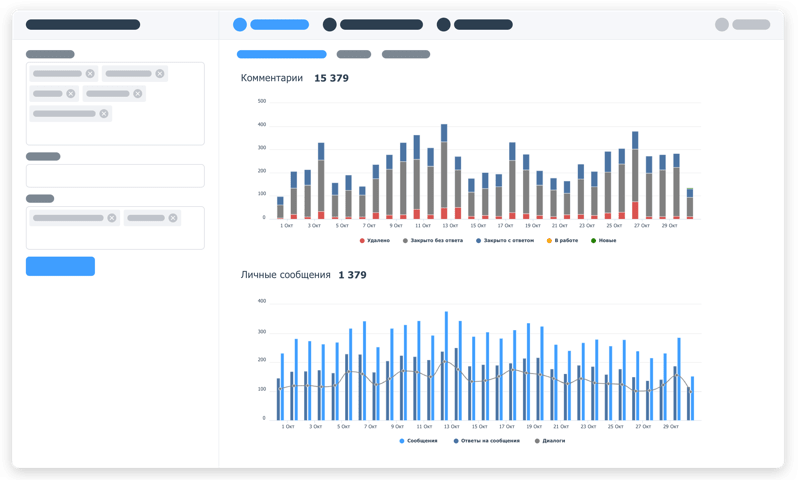Image resolution: width=798 pixels, height=480 pixels.
Task: Open the second dark item in top navigation
Action: tap(474, 25)
